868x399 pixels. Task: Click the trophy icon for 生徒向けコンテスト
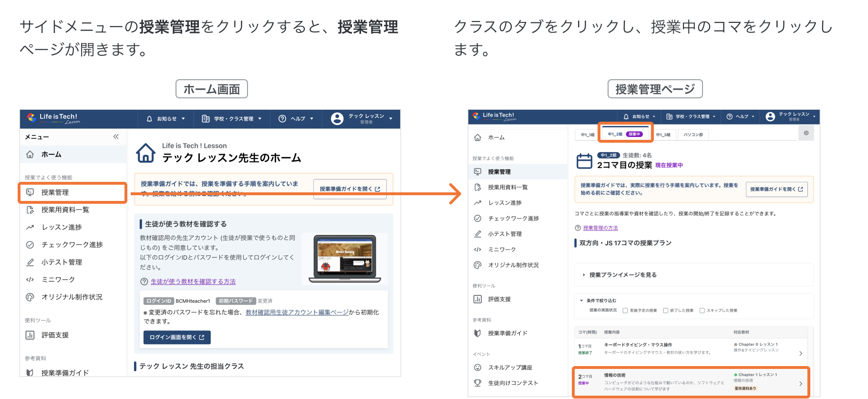click(477, 383)
